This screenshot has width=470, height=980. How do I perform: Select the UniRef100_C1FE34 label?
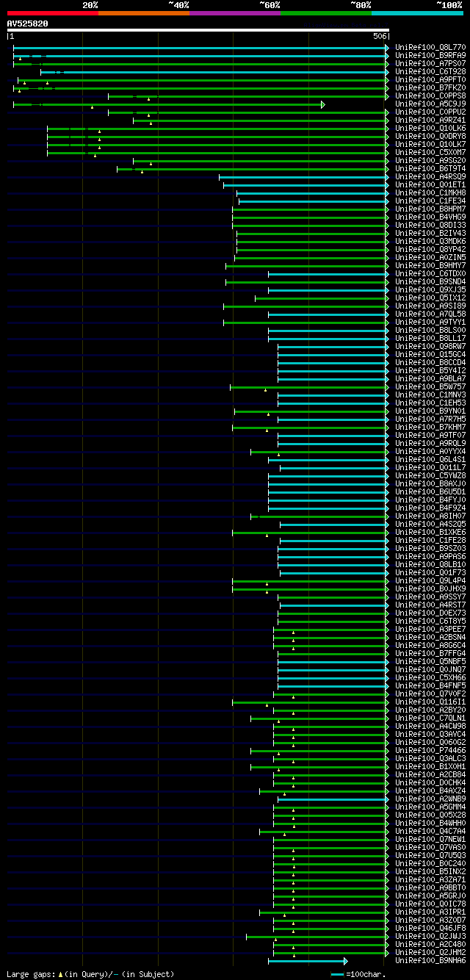point(430,201)
